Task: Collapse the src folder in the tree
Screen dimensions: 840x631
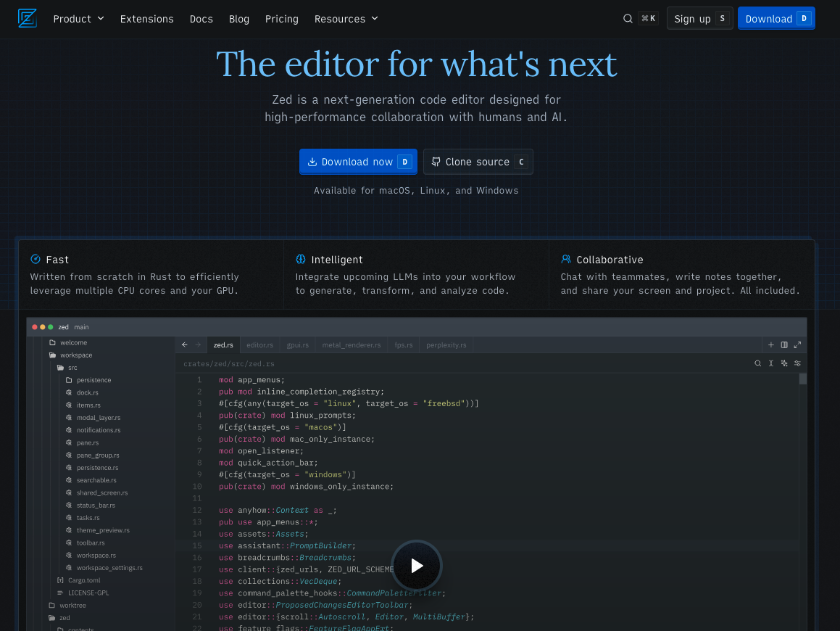Action: [67, 368]
